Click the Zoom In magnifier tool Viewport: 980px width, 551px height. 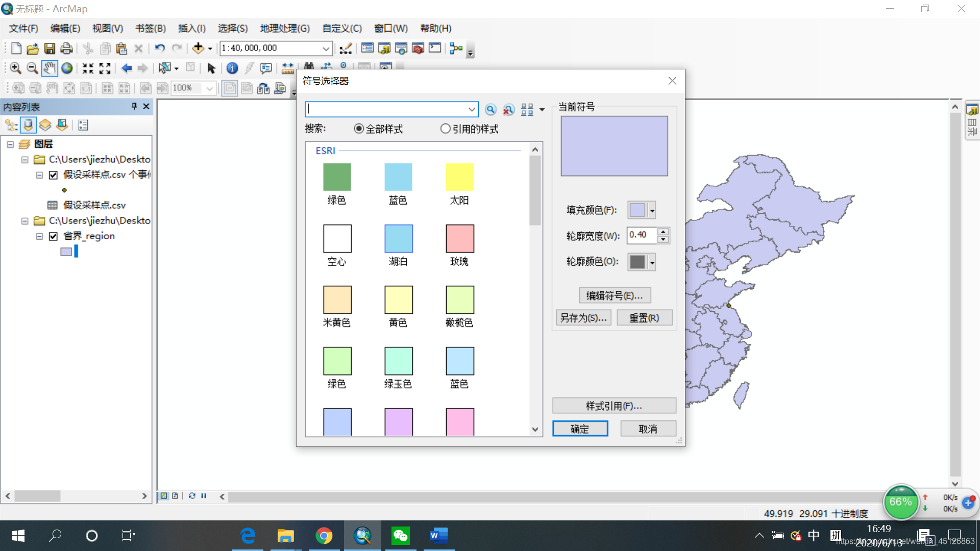tap(15, 68)
